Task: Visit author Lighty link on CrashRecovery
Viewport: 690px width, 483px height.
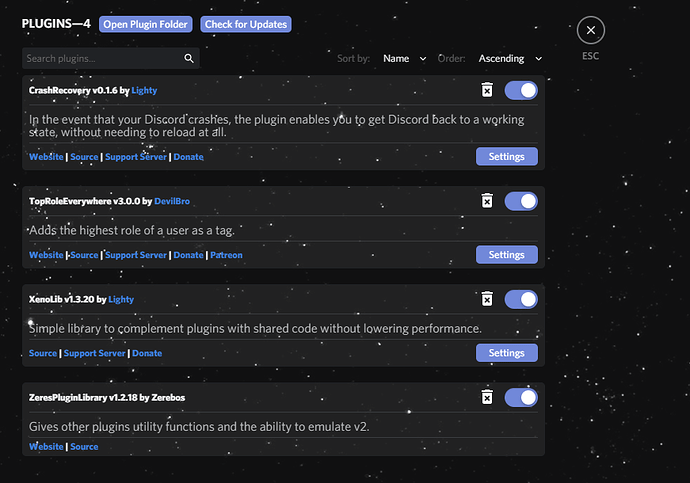Action: pos(144,90)
